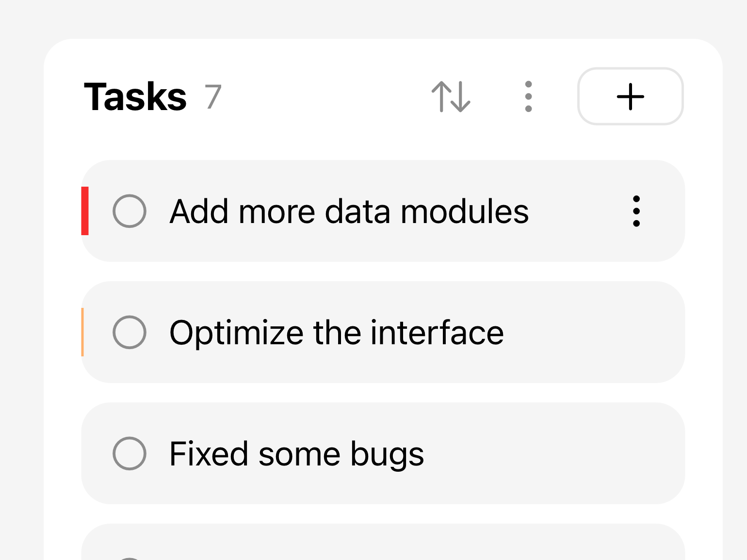Check off 'Optimize the interface' task circle
This screenshot has width=747, height=560.
[x=130, y=332]
